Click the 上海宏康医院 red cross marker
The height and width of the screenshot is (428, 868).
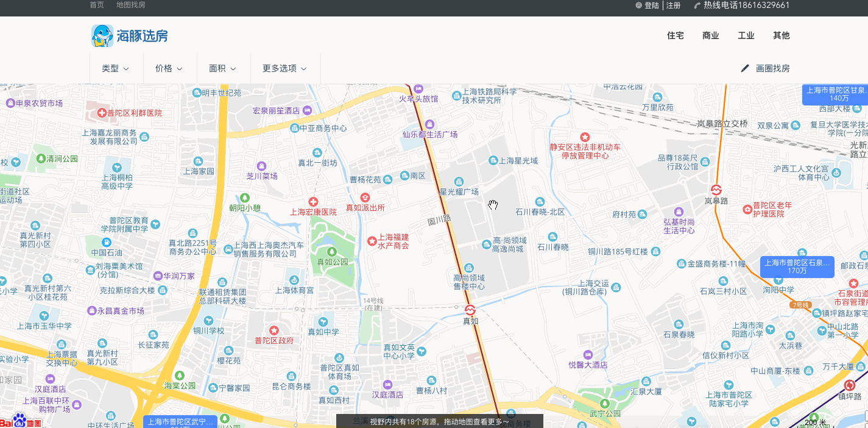tap(313, 201)
